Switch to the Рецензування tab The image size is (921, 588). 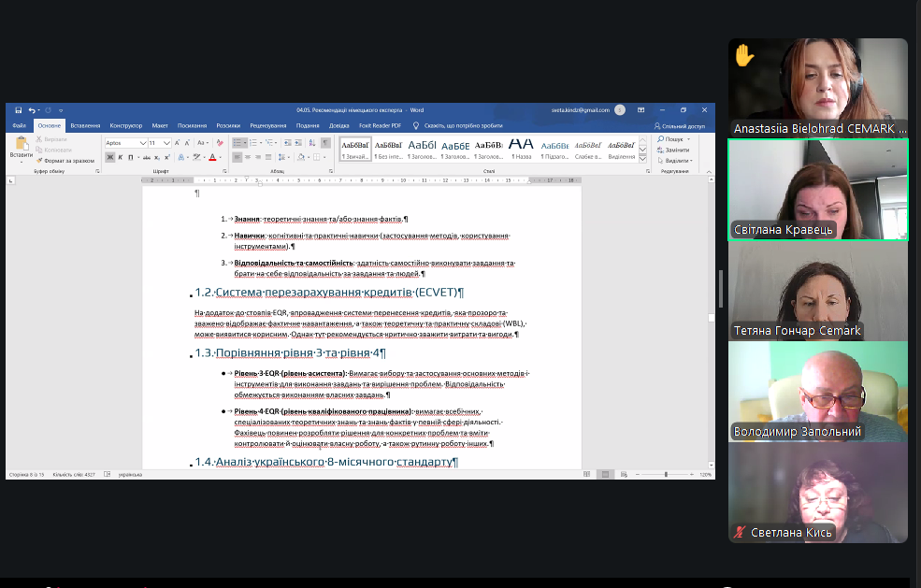(x=267, y=125)
